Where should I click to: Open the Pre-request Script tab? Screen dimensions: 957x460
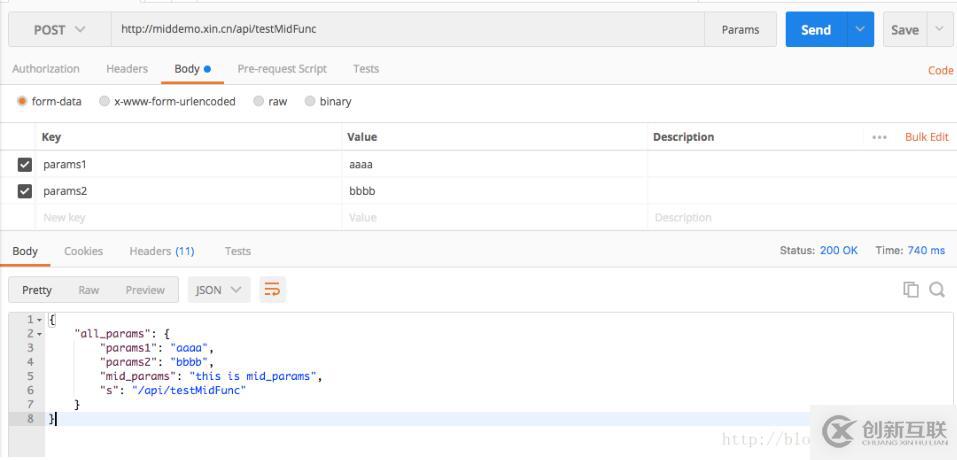coord(281,69)
